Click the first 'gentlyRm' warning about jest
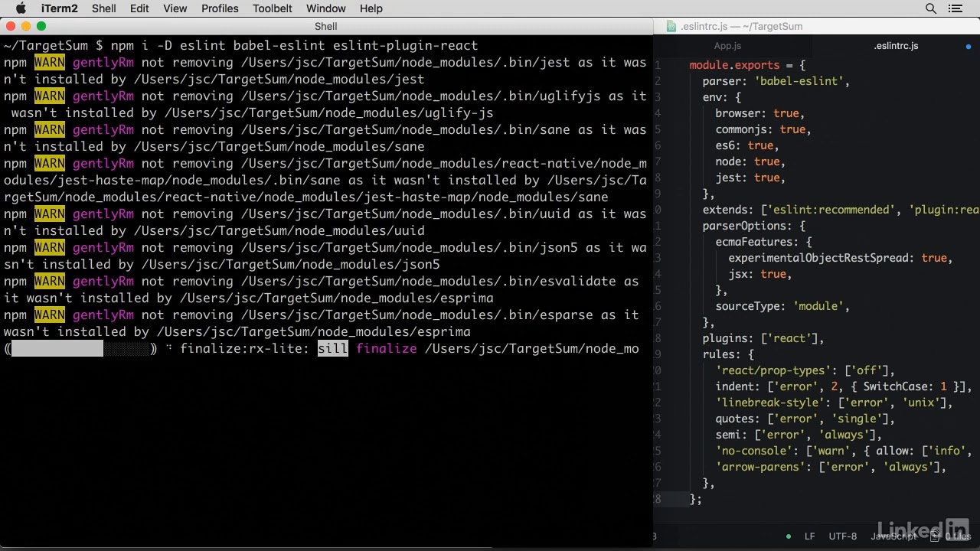The width and height of the screenshot is (980, 551). tap(103, 63)
